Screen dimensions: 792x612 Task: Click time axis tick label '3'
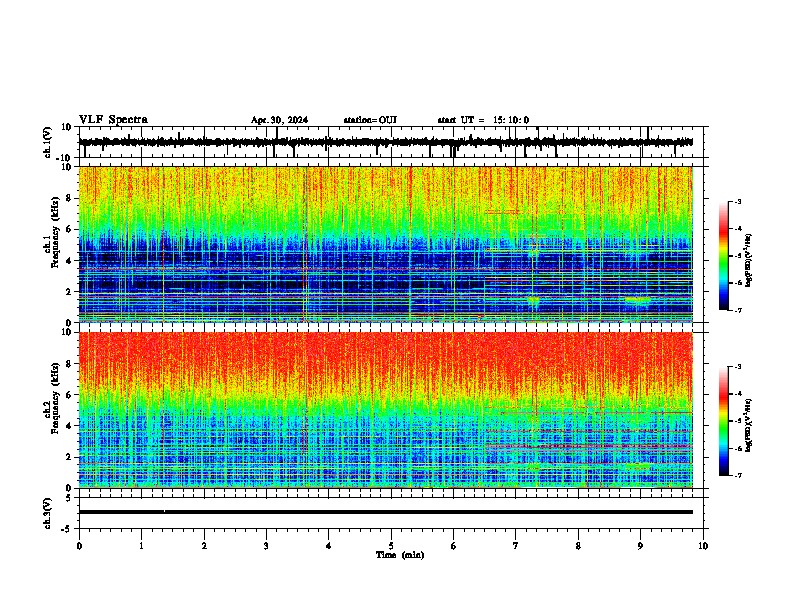[266, 546]
